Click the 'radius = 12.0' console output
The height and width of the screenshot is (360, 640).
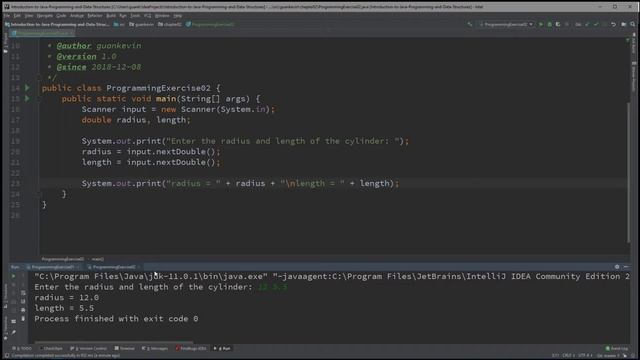coord(67,298)
